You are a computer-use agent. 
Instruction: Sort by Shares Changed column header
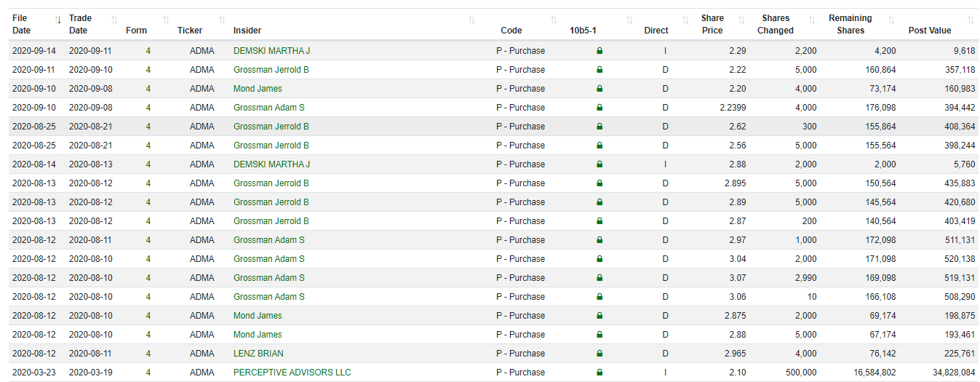click(x=776, y=24)
